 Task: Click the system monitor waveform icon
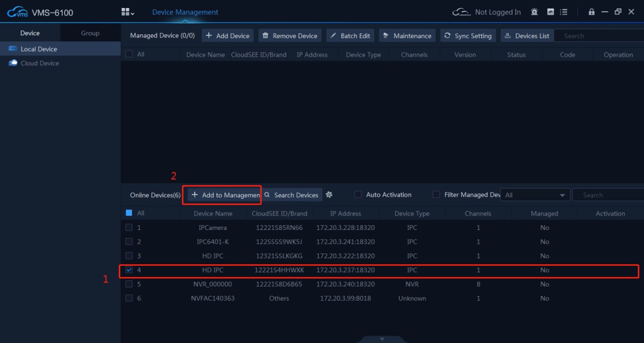(x=550, y=12)
